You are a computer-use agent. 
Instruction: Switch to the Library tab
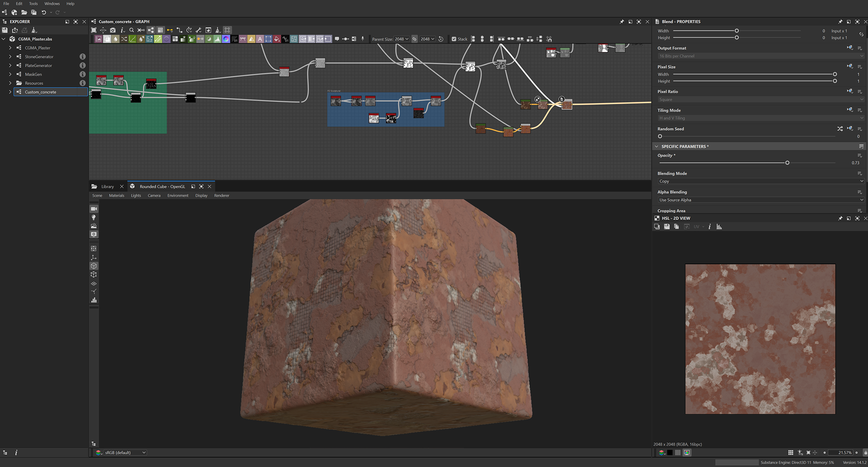tap(107, 187)
